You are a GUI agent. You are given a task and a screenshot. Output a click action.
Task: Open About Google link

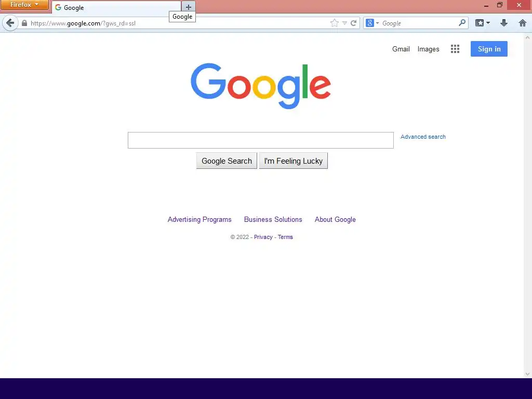click(x=335, y=220)
